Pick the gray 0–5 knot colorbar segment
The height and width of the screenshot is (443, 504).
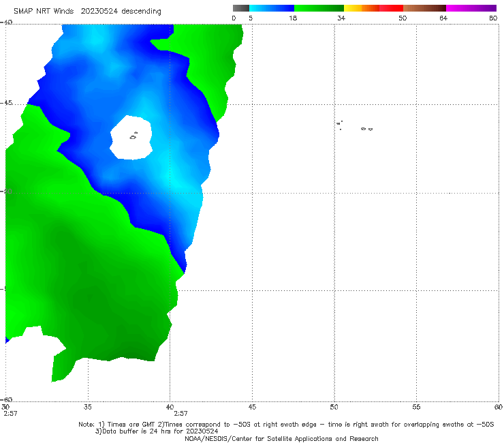(x=241, y=8)
